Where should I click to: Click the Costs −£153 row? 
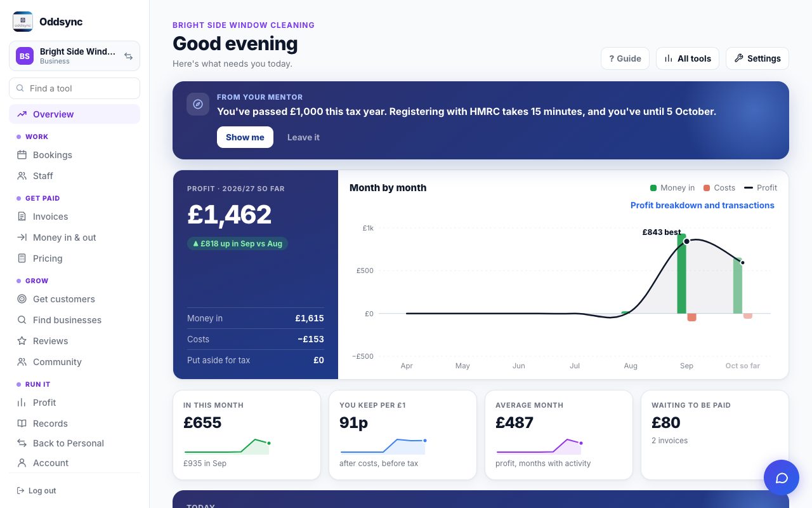coord(256,339)
